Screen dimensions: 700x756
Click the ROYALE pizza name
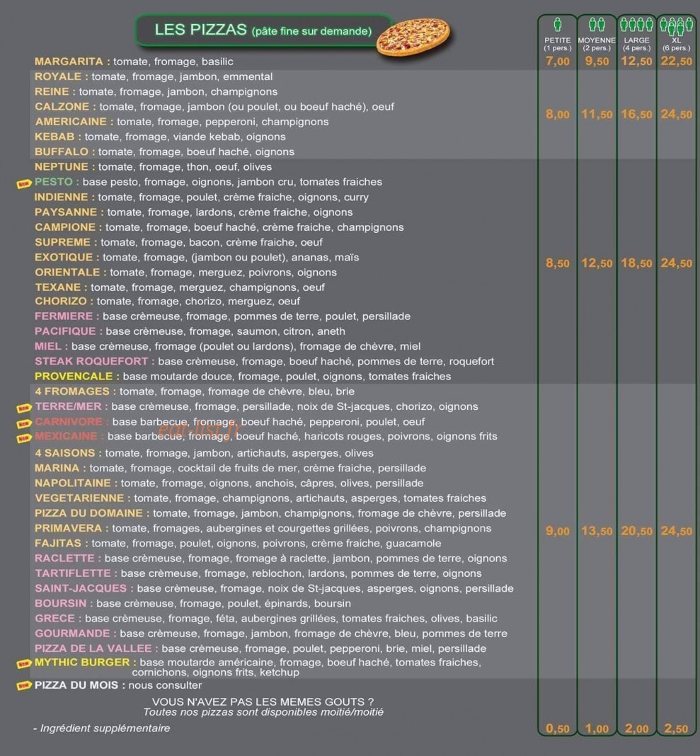click(58, 76)
